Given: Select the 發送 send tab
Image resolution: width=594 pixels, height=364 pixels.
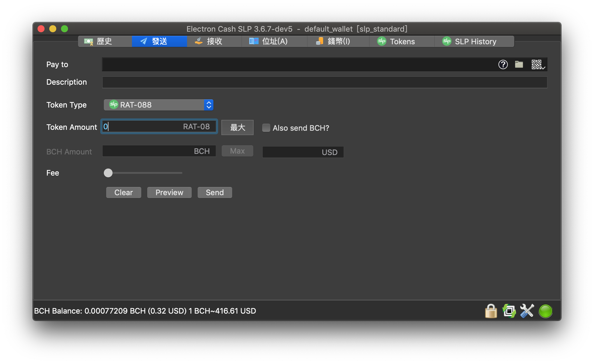Looking at the screenshot, I should 159,41.
